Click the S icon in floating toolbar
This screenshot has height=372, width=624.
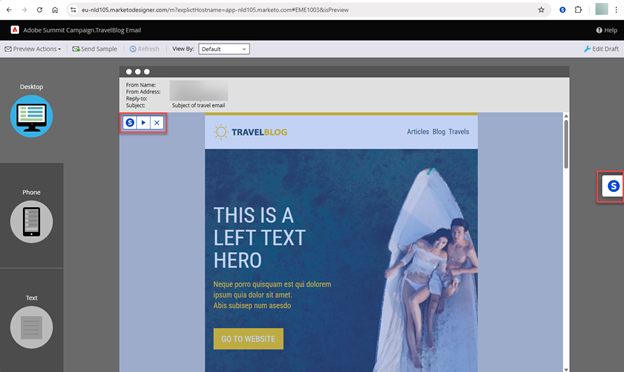pyautogui.click(x=130, y=123)
